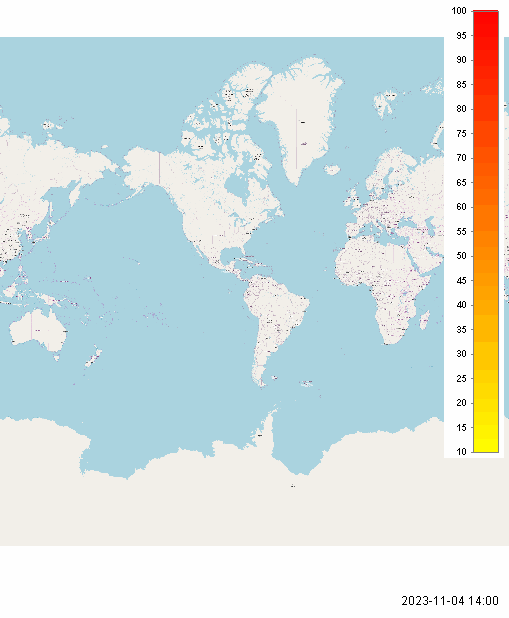This screenshot has height=618, width=509.
Task: Click New Zealand on the map
Action: (x=93, y=358)
